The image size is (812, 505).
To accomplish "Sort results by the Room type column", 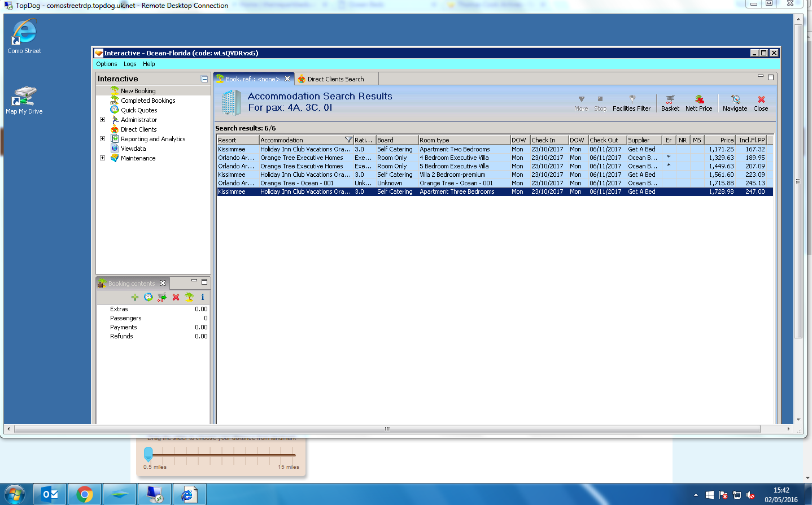I will click(x=464, y=140).
